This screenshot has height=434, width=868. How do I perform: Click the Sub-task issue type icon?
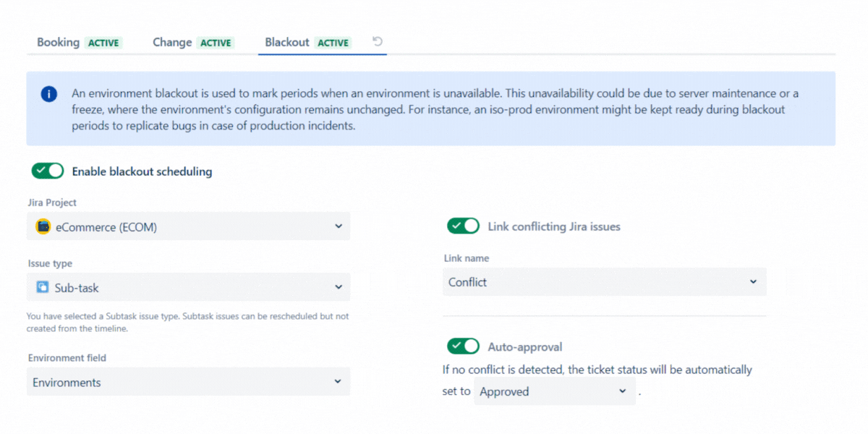43,287
